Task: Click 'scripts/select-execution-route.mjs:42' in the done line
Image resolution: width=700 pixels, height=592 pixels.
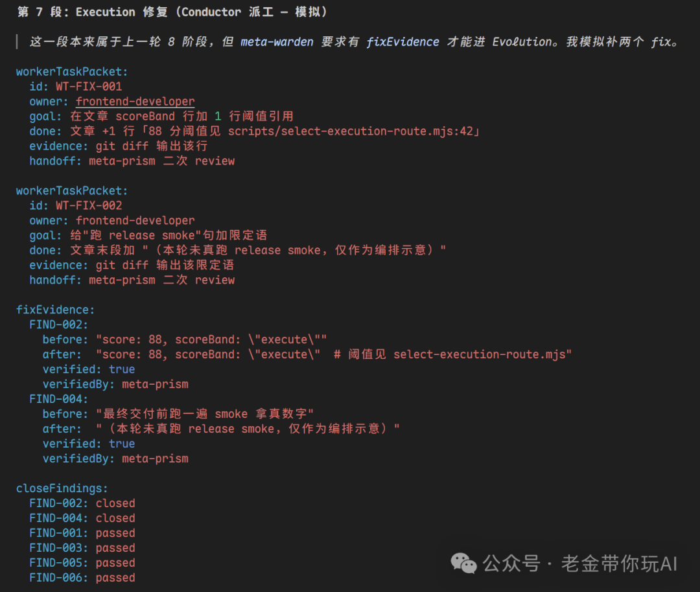Action: click(x=351, y=131)
